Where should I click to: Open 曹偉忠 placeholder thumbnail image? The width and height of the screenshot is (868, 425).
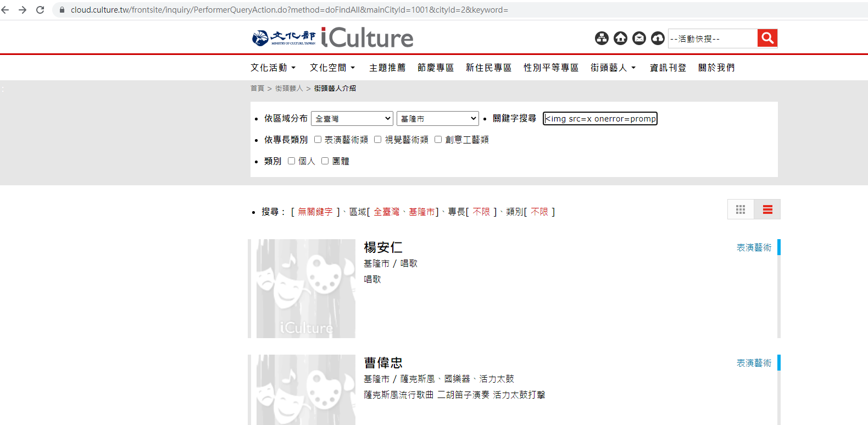306,390
